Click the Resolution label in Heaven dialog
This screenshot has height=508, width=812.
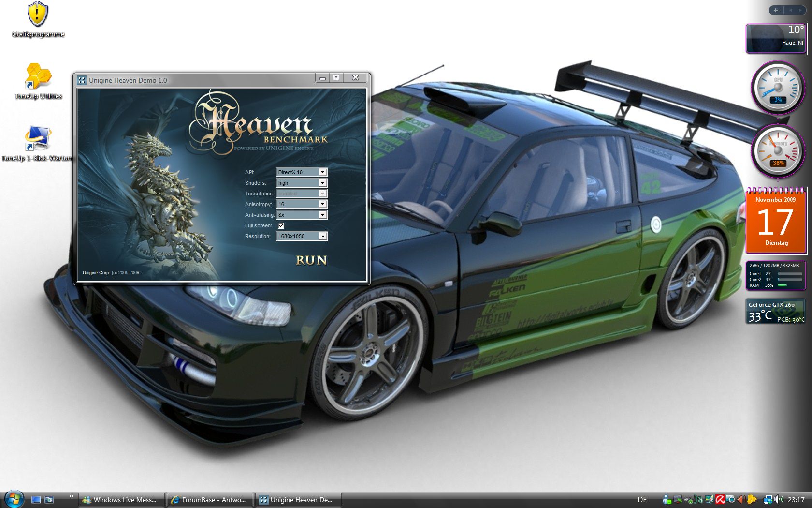(x=258, y=236)
